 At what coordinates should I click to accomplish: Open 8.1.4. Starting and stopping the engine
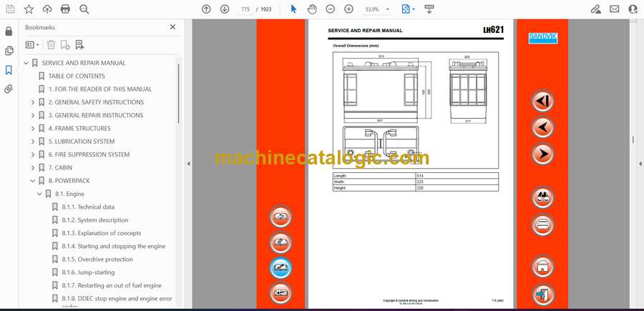click(113, 246)
